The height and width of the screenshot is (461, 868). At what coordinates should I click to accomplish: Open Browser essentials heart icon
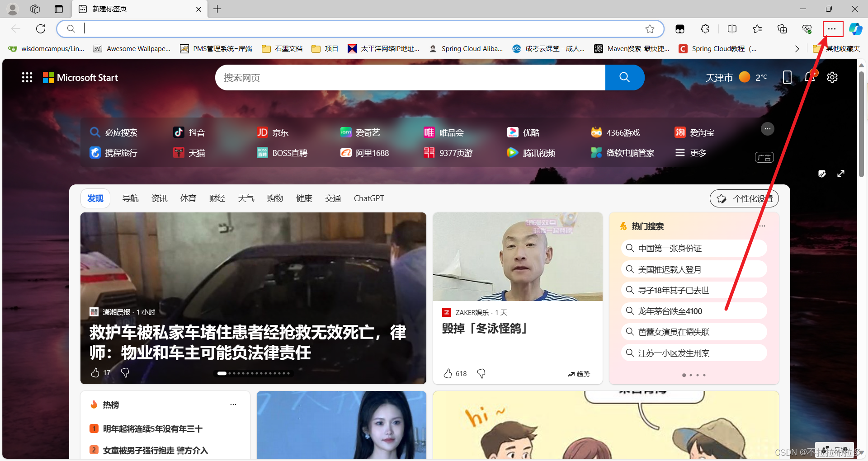coord(807,29)
